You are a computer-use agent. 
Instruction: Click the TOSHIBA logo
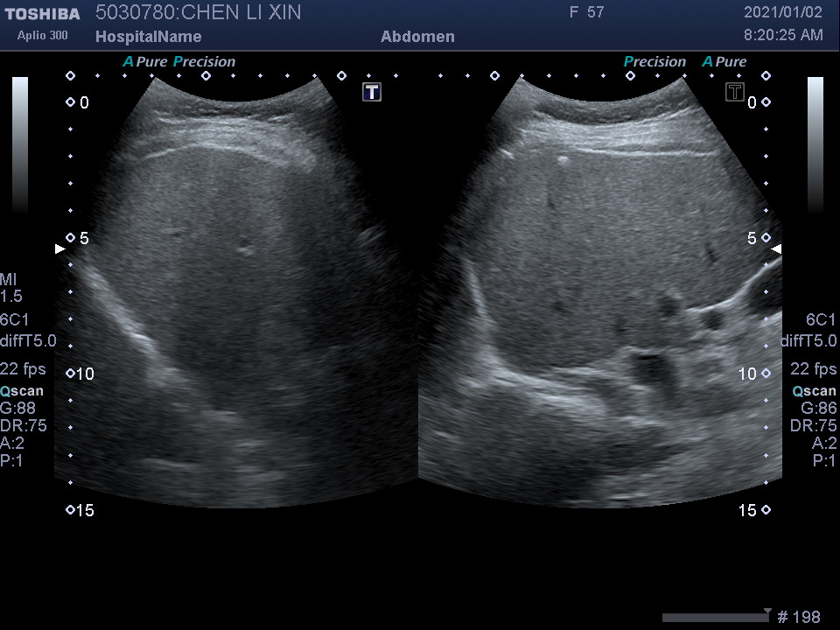[41, 14]
